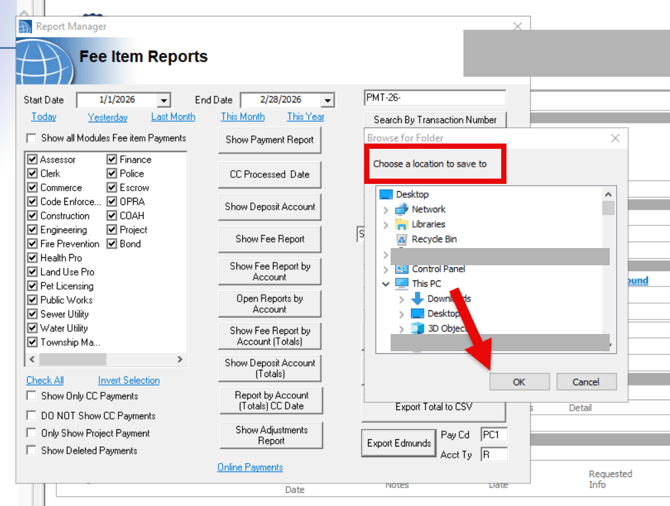670x506 pixels.
Task: Toggle Show Deleted Payments checkbox
Action: pos(32,451)
